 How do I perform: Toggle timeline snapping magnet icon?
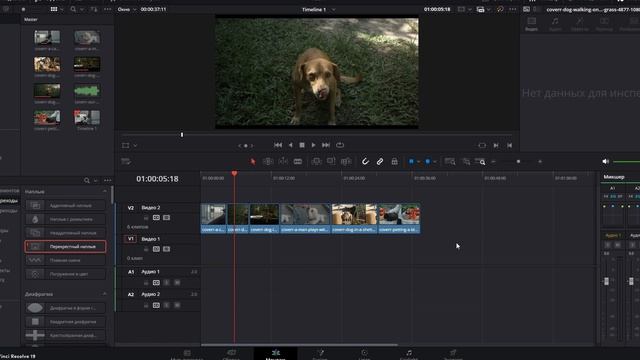click(365, 162)
